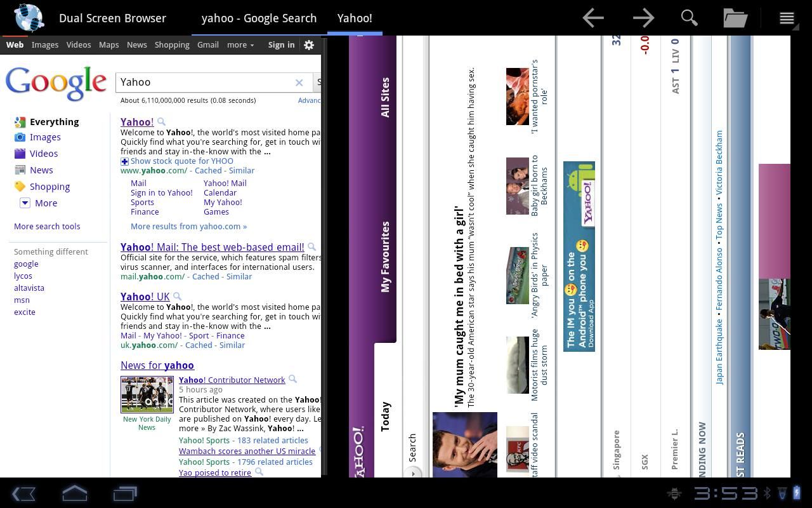Image resolution: width=812 pixels, height=508 pixels.
Task: Click the 'More search tools' link
Action: [48, 226]
